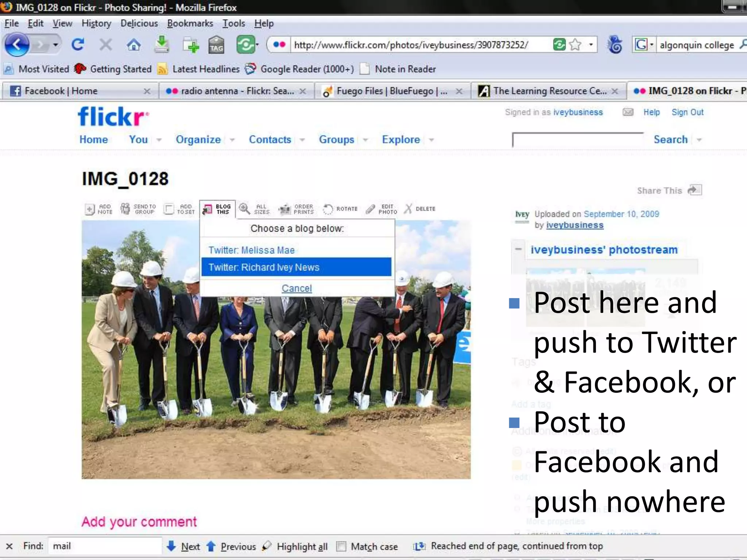Expand the Groups menu arrow
The image size is (747, 560).
[365, 140]
